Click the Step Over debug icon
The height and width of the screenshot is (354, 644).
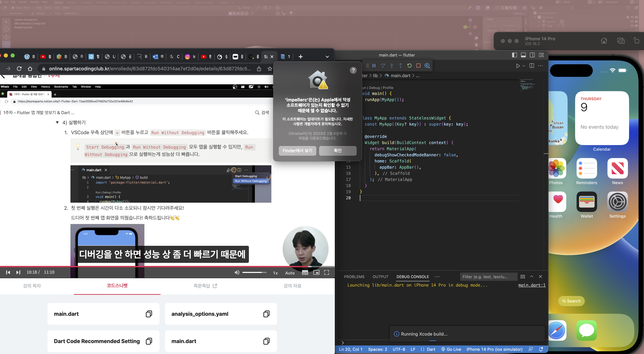click(383, 65)
